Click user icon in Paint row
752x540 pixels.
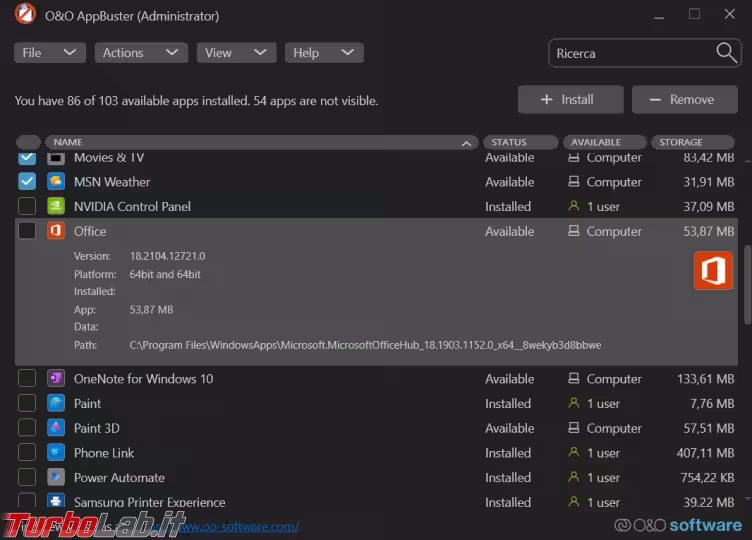pyautogui.click(x=573, y=403)
